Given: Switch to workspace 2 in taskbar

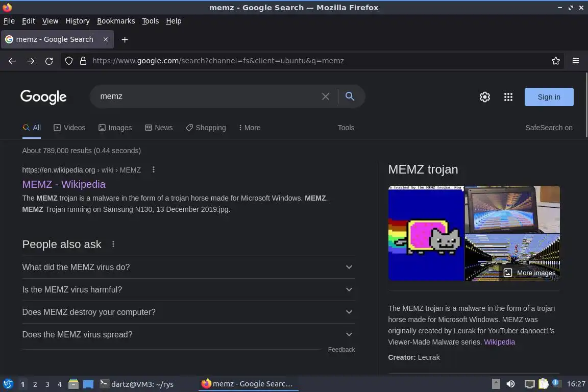Looking at the screenshot, I should coord(35,384).
